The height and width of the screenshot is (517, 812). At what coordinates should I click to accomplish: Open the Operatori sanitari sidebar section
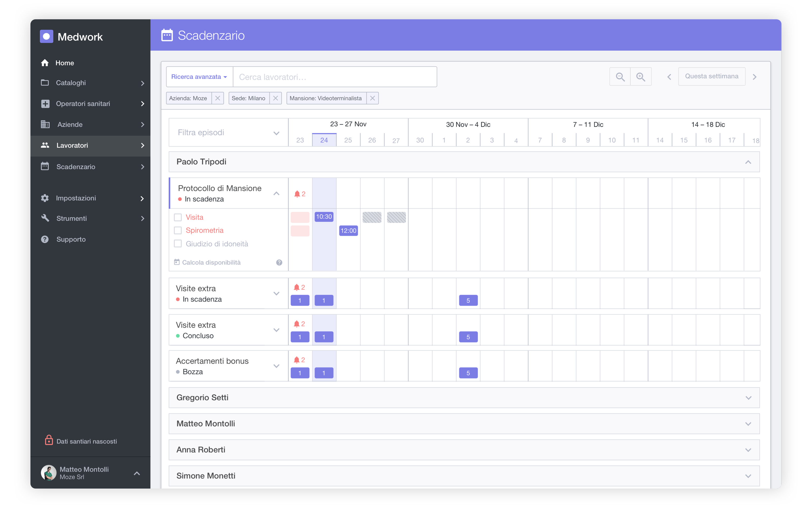[x=90, y=104]
